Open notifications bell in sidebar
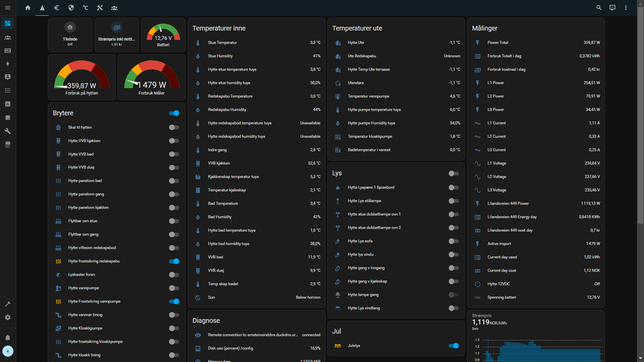 click(x=8, y=337)
